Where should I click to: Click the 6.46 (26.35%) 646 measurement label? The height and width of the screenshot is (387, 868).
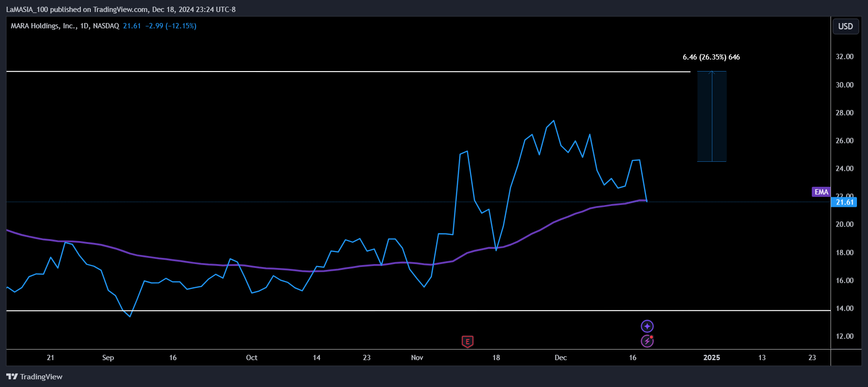click(x=711, y=57)
